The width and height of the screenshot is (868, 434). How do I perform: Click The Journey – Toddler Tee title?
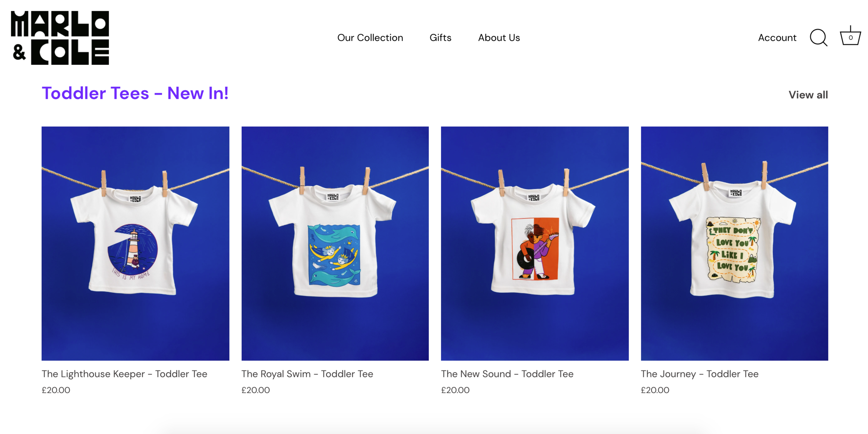(700, 374)
